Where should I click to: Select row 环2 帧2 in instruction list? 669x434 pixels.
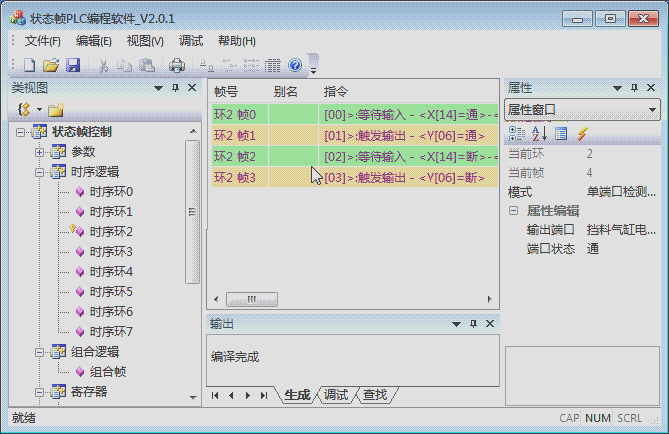point(355,156)
